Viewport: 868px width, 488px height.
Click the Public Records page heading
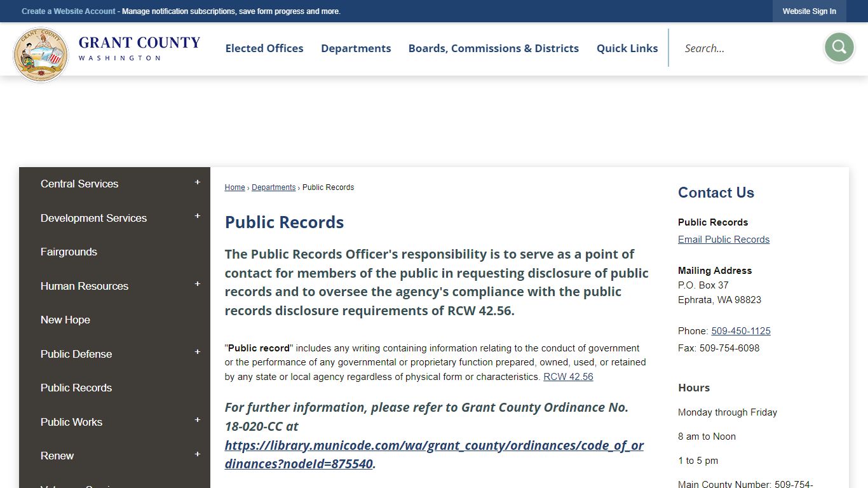[x=284, y=222]
